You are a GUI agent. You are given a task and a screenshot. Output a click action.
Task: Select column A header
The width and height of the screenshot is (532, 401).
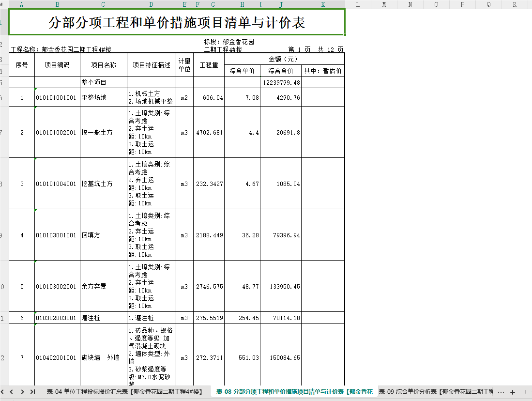click(x=22, y=4)
